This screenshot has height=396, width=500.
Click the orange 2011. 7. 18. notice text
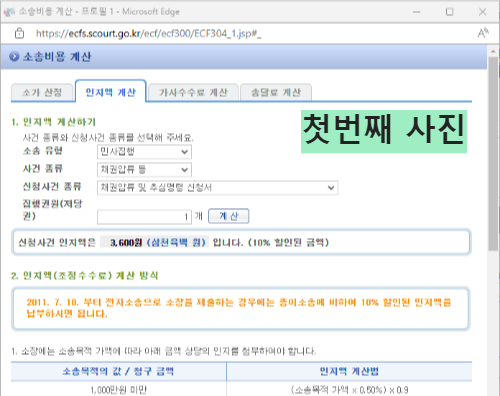click(239, 308)
